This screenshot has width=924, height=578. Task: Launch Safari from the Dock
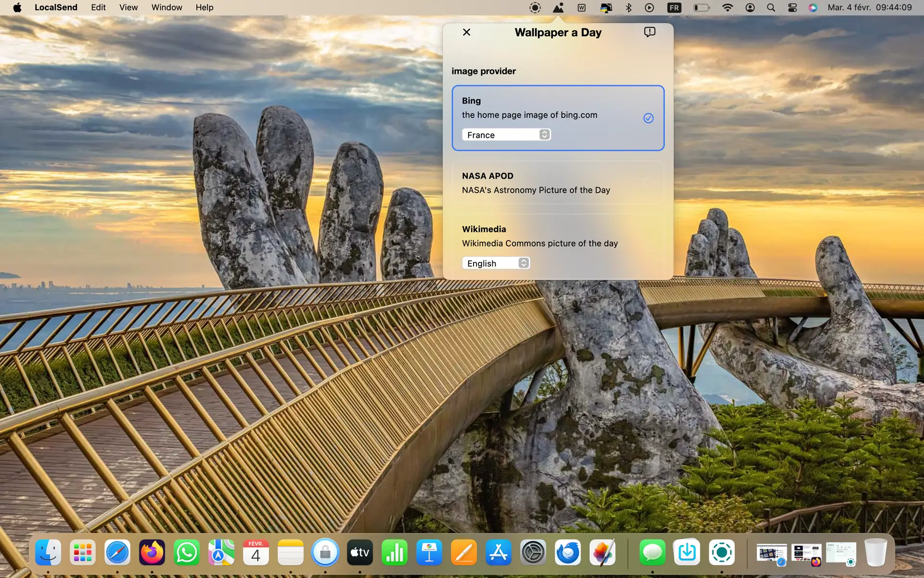pos(117,552)
